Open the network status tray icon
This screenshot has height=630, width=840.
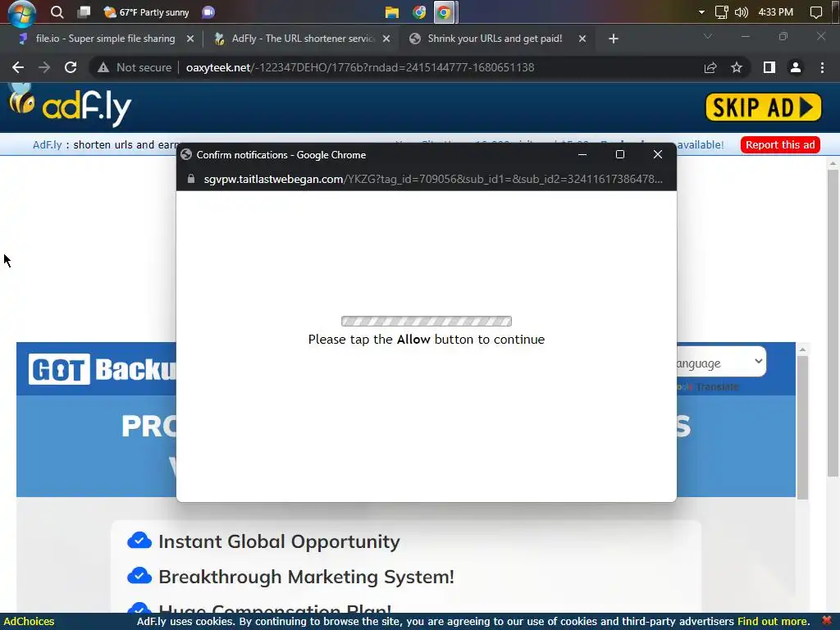(x=721, y=12)
